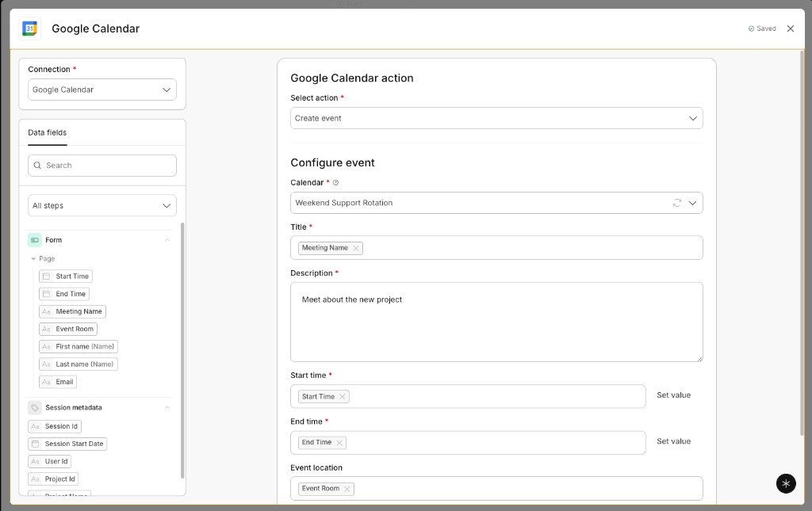The height and width of the screenshot is (511, 812).
Task: Select End Time data field chip
Action: tap(64, 294)
